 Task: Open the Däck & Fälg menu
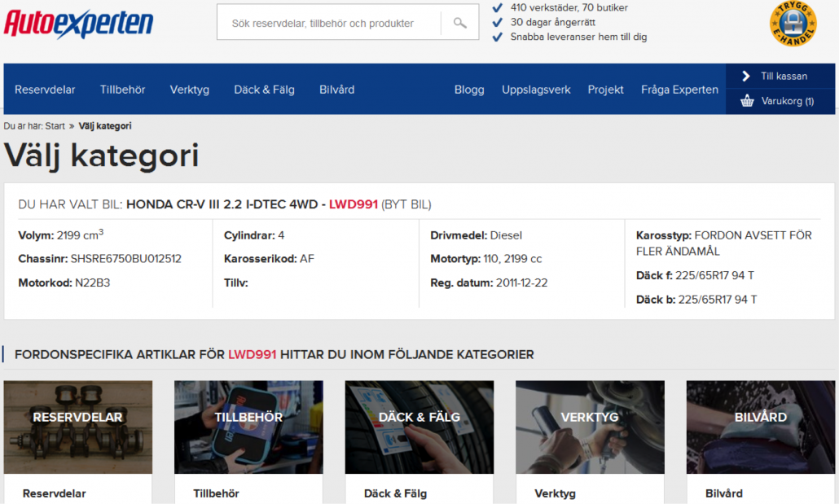point(265,90)
